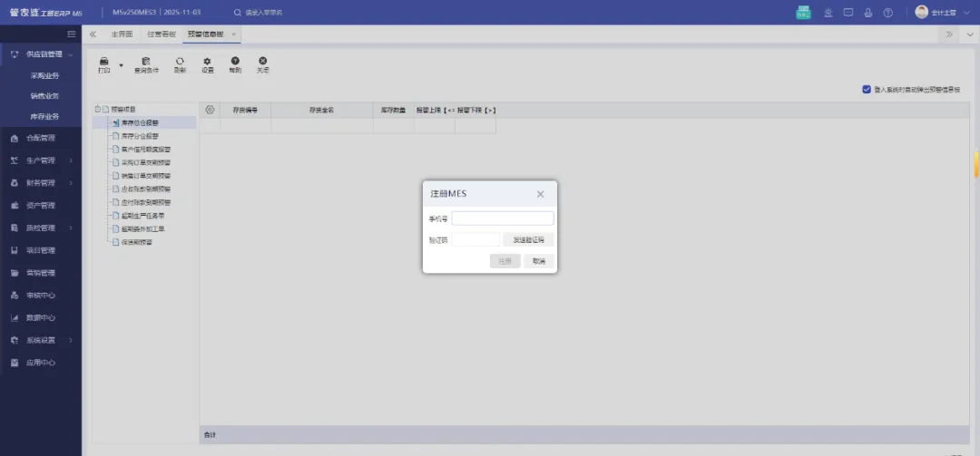Switch to the 经营看板 tab
The width and height of the screenshot is (980, 456).
[x=160, y=34]
